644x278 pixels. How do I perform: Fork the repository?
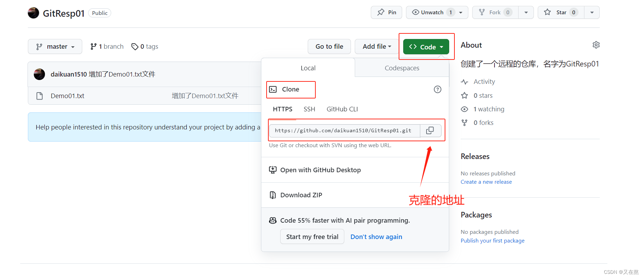pyautogui.click(x=495, y=13)
